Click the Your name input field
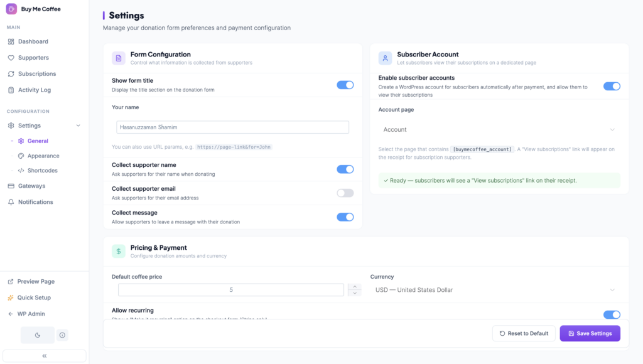Screen dimensions: 643x364 click(x=232, y=127)
